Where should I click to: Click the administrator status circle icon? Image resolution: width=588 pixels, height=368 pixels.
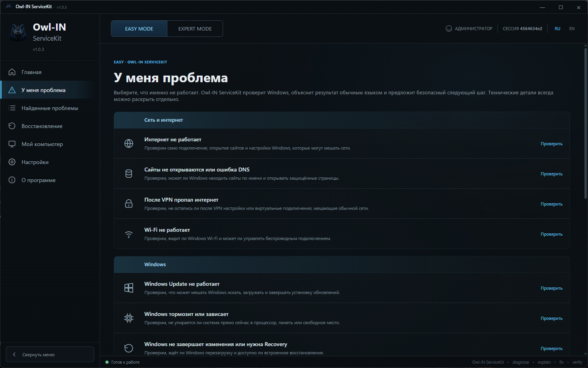pos(449,29)
